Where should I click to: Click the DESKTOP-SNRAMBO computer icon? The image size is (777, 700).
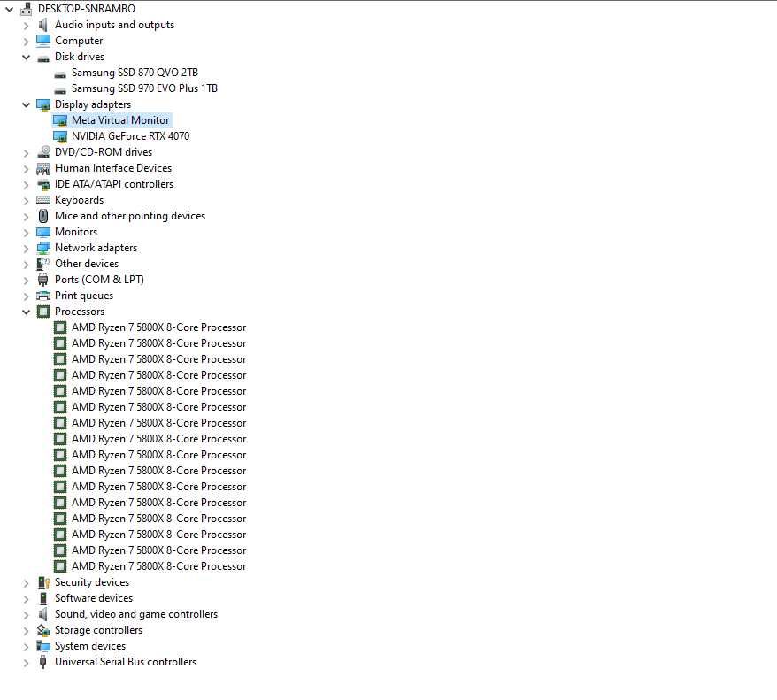(x=27, y=9)
